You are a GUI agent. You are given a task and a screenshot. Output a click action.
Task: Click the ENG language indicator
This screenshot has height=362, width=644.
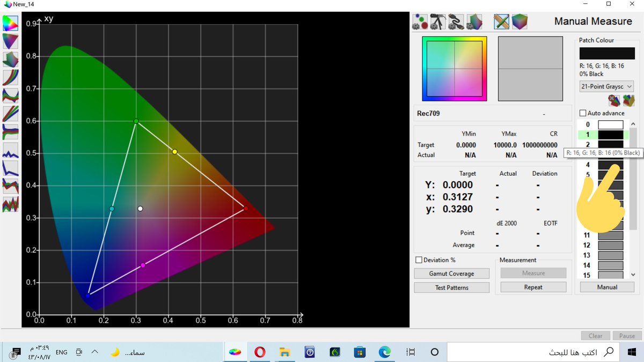62,352
